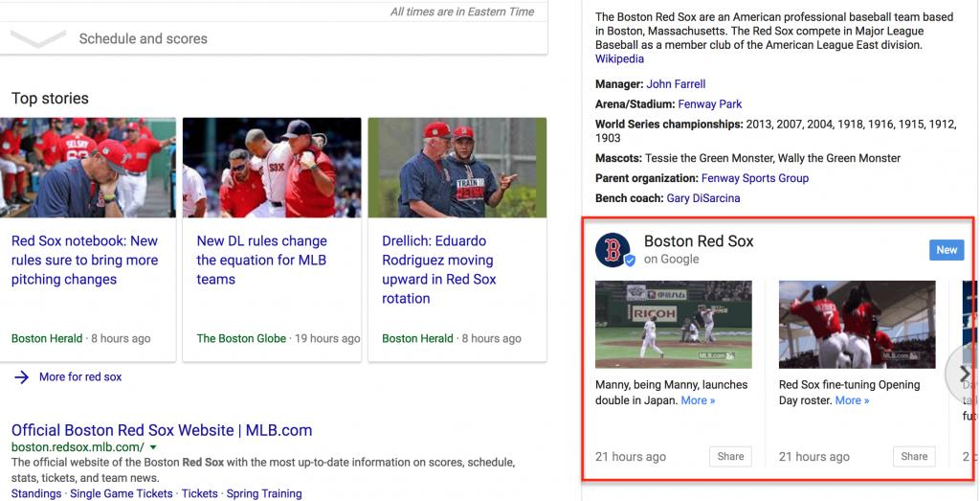The height and width of the screenshot is (501, 980).
Task: Click the blue New badge
Action: click(x=947, y=250)
